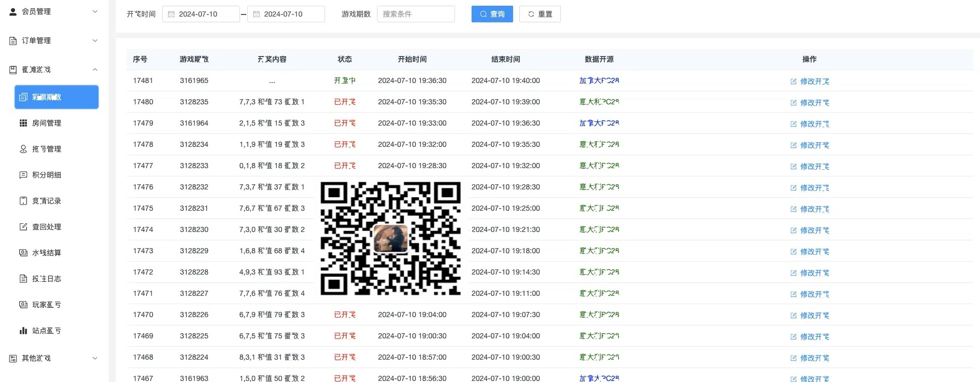Click the third sidebar group icon
The image size is (980, 382).
point(13,70)
